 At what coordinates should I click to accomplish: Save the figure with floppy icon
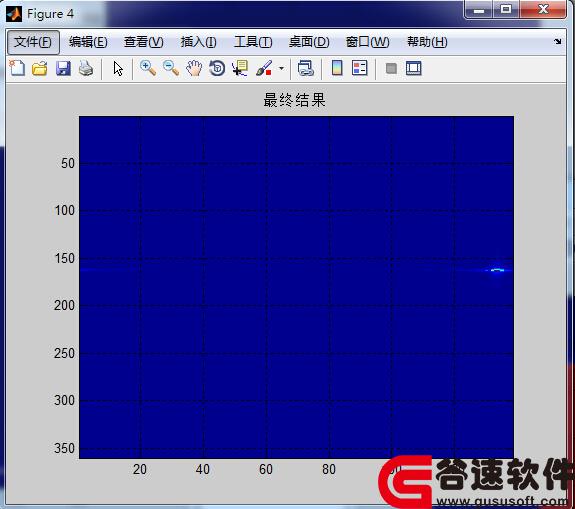tap(63, 68)
